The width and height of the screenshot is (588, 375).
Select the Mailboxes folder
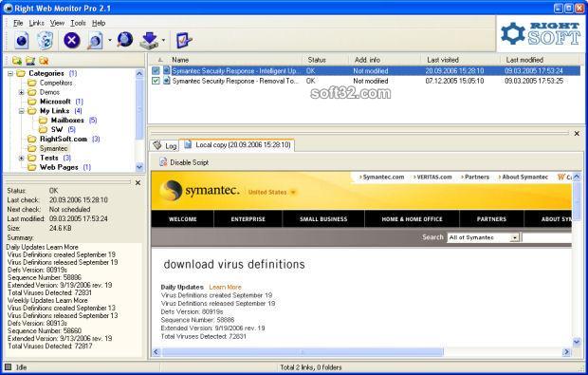(67, 121)
